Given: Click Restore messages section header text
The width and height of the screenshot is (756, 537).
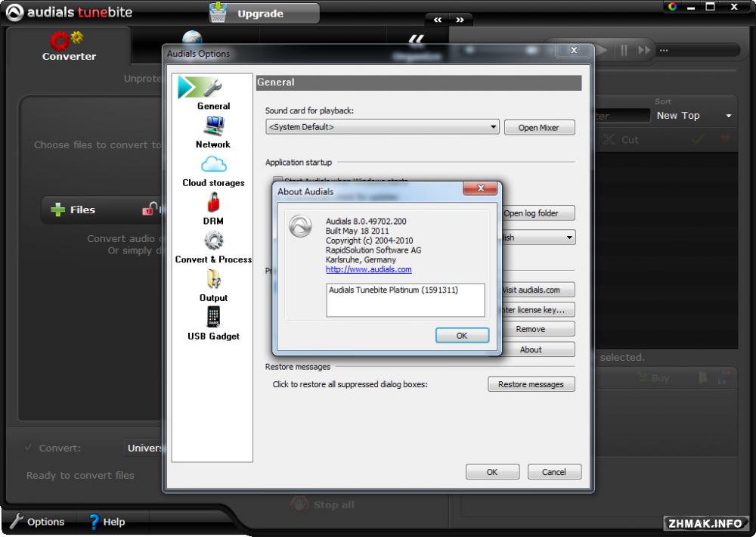Looking at the screenshot, I should (297, 367).
